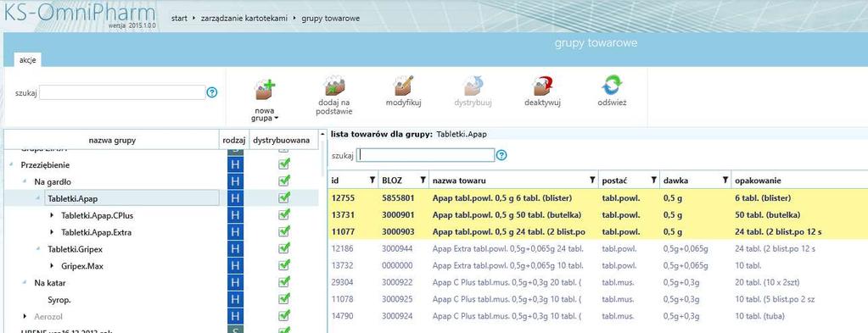Click H type badge for Tabletki.Gripex
The width and height of the screenshot is (868, 333).
point(235,249)
